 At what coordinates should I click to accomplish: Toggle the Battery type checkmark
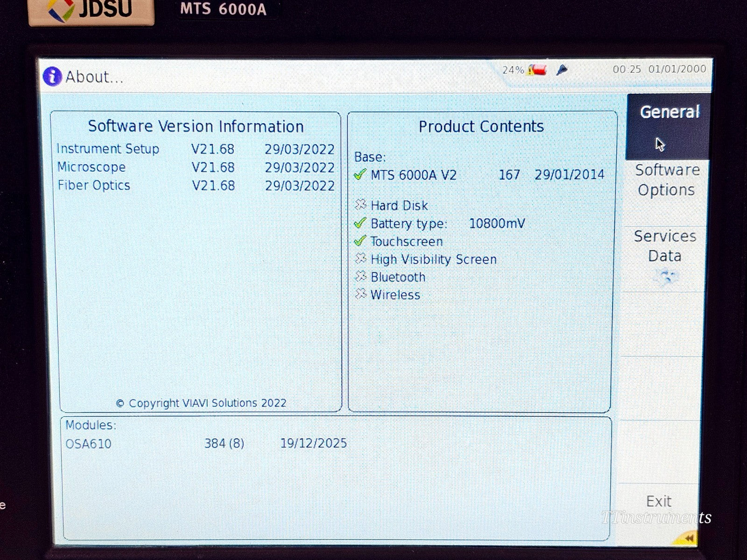pos(359,223)
